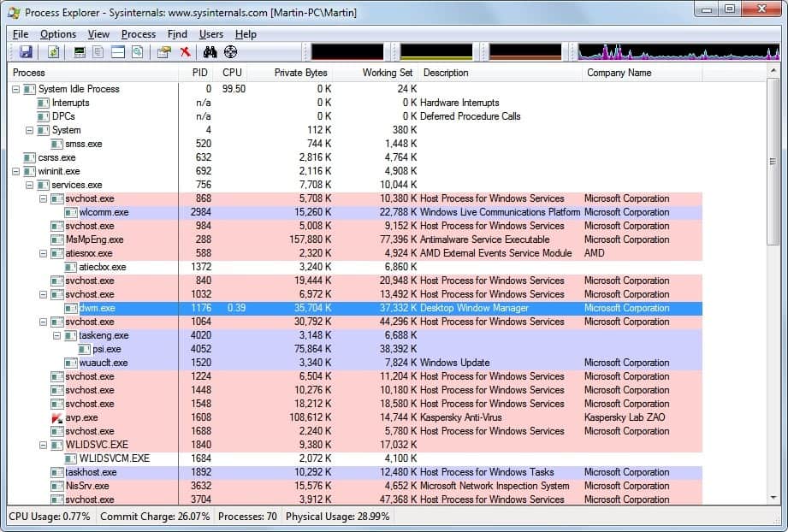This screenshot has width=788, height=532.
Task: Collapse the WLIDSVC.EXE tree node
Action: (41, 445)
